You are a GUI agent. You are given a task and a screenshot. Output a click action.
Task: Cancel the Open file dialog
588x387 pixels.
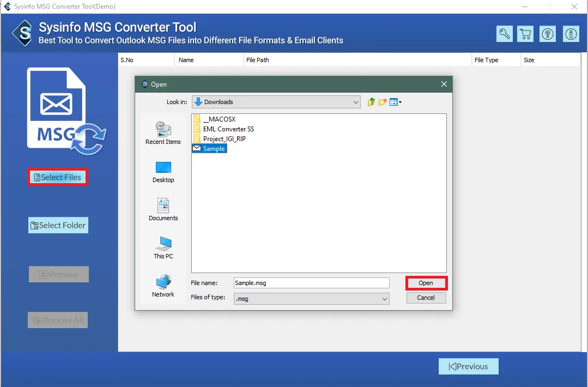[x=426, y=298]
